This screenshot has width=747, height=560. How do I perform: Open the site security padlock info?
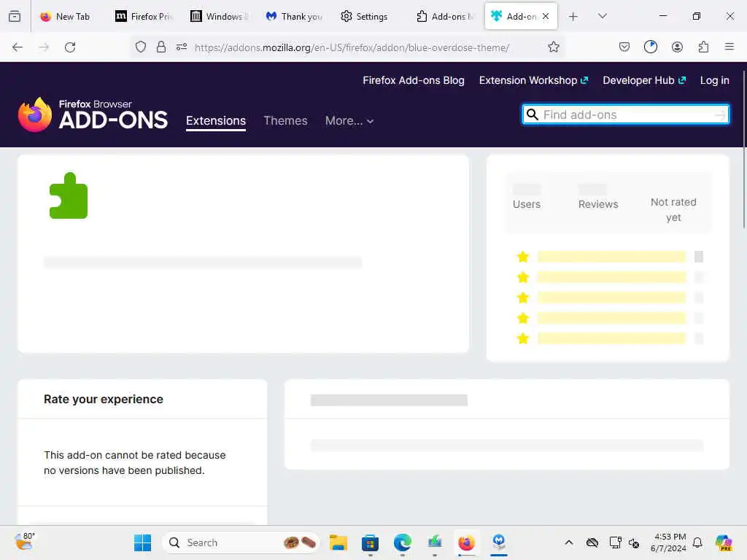(161, 47)
